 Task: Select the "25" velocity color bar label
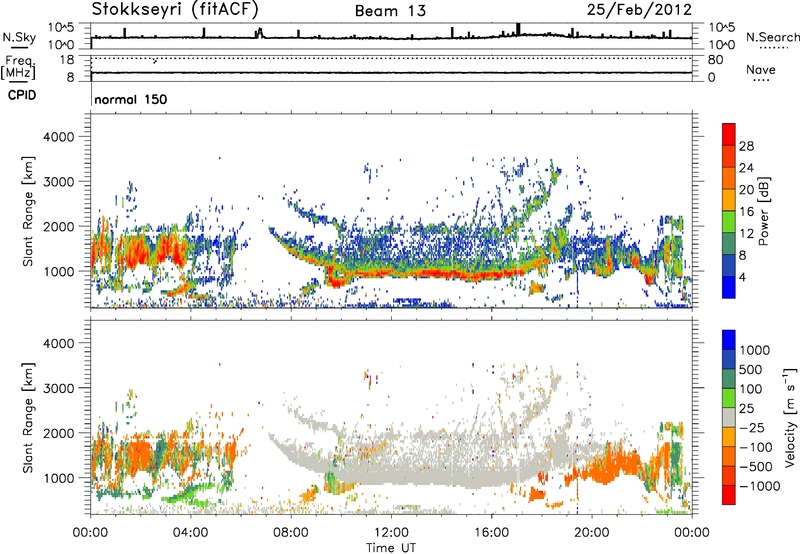(x=747, y=408)
